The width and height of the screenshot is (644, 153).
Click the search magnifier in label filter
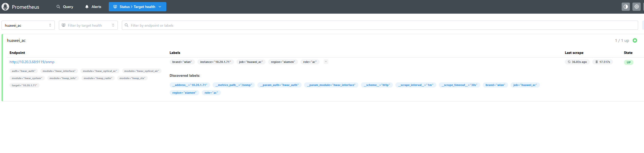pyautogui.click(x=126, y=25)
